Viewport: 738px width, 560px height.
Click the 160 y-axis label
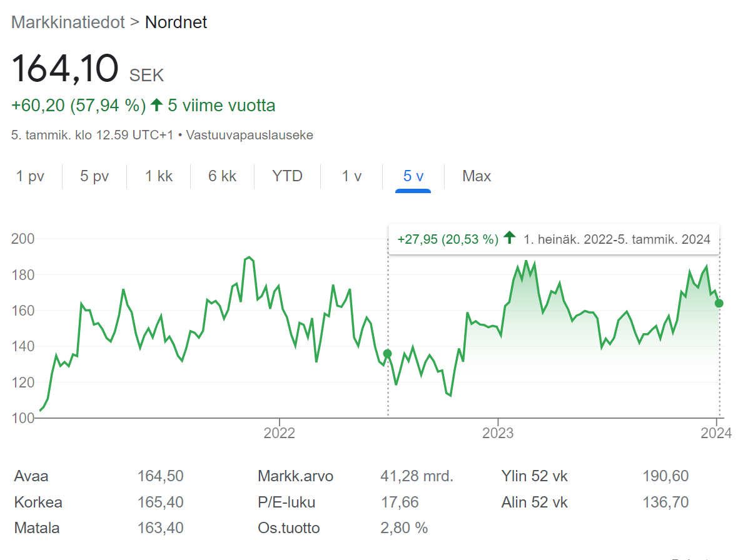[x=23, y=311]
